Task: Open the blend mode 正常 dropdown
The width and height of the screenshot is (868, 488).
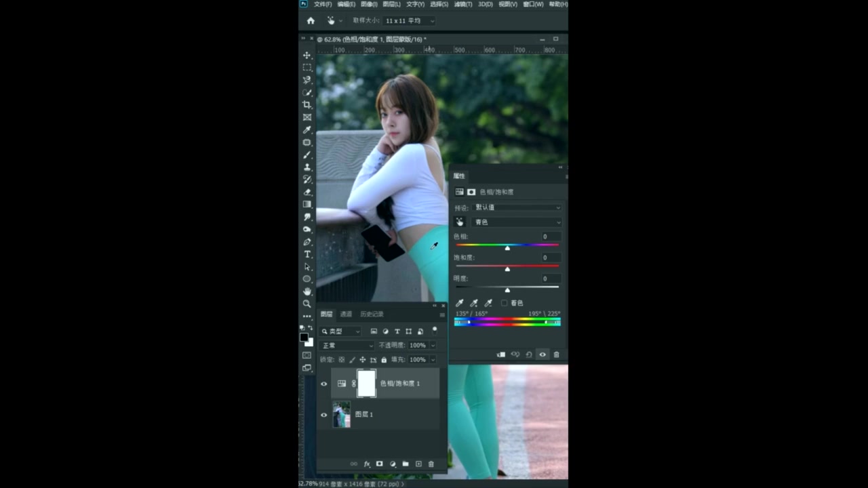Action: point(346,345)
